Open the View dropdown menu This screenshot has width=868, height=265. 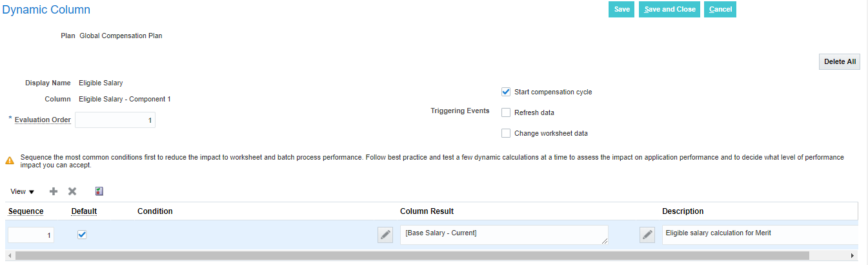23,191
